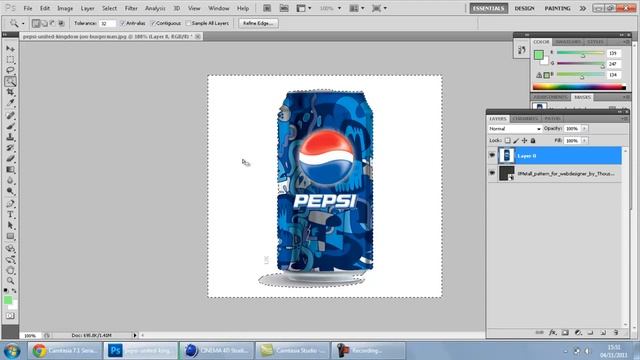Select the Move tool
The height and width of the screenshot is (360, 640).
[x=10, y=49]
